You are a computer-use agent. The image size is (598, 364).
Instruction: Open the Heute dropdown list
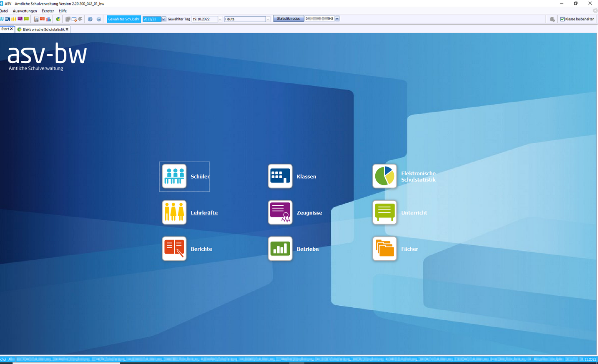[x=268, y=19]
